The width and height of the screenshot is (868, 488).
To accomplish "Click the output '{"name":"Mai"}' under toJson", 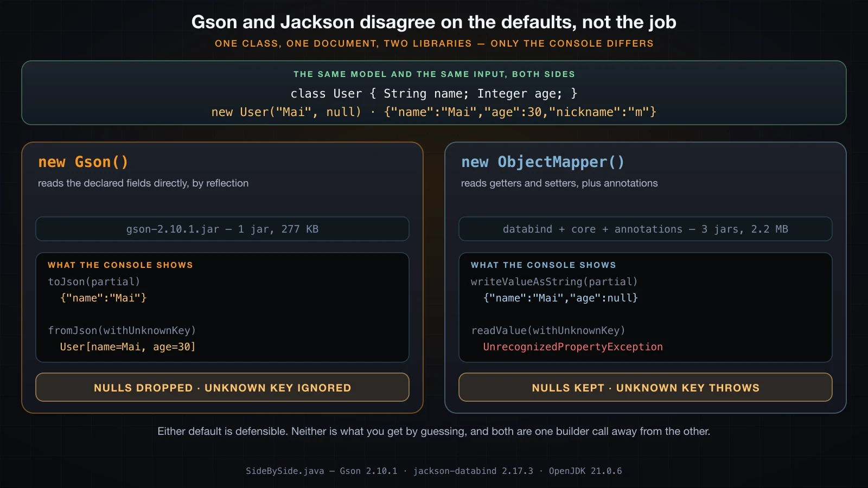I will (104, 298).
